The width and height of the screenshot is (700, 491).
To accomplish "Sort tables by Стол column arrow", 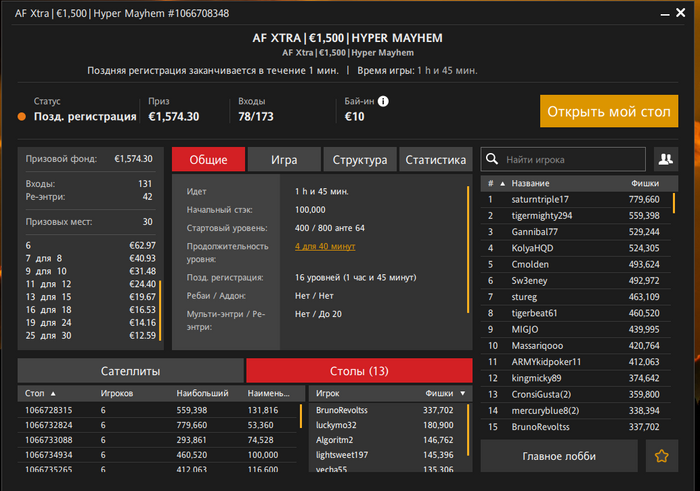I will tap(53, 394).
